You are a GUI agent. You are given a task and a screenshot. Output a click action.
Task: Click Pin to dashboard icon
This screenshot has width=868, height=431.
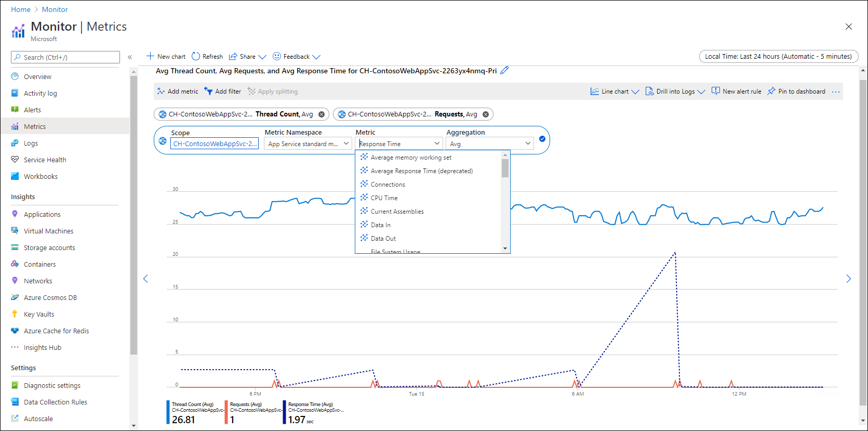pos(771,91)
